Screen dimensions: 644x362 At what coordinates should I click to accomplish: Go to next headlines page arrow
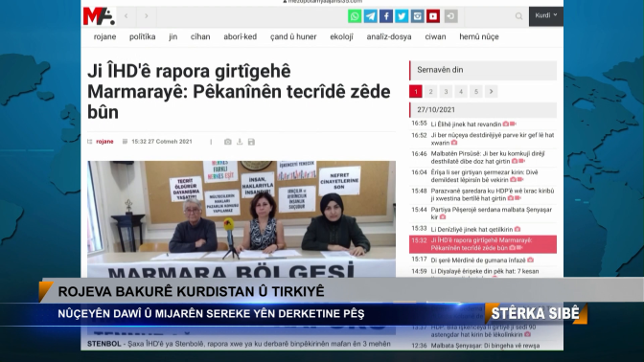tap(492, 91)
